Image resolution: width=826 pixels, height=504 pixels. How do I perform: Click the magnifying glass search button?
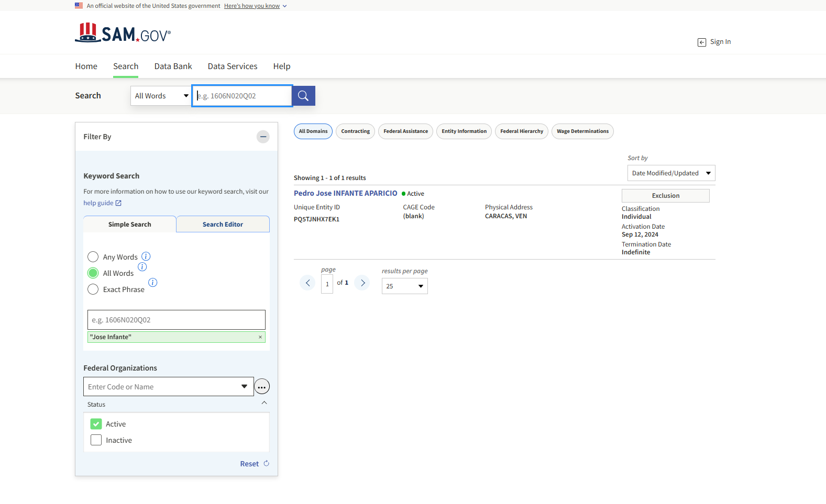pos(303,96)
